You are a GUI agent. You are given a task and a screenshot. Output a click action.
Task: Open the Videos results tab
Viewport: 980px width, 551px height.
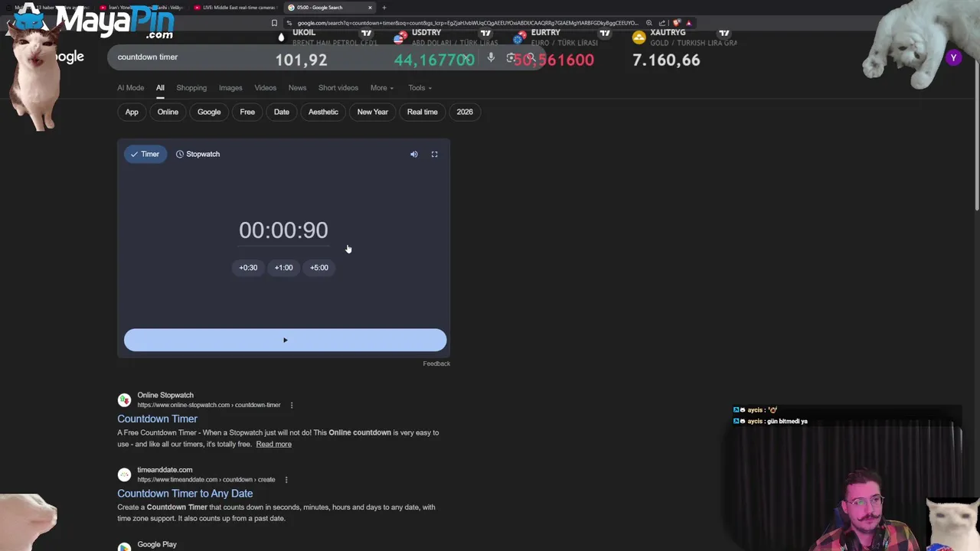[265, 88]
